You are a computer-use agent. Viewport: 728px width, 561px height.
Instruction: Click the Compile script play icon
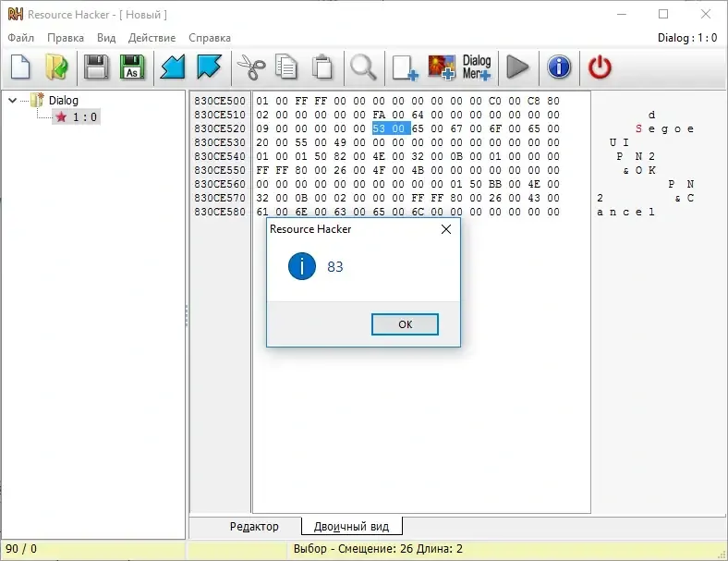[x=517, y=67]
